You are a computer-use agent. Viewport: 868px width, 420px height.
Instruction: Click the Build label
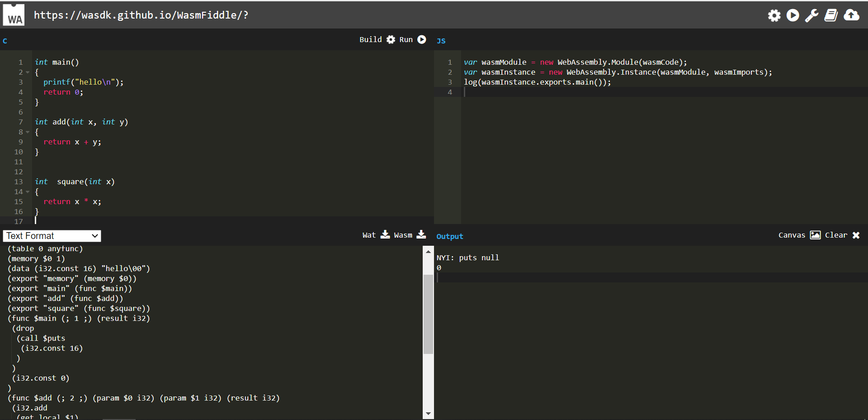tap(371, 39)
